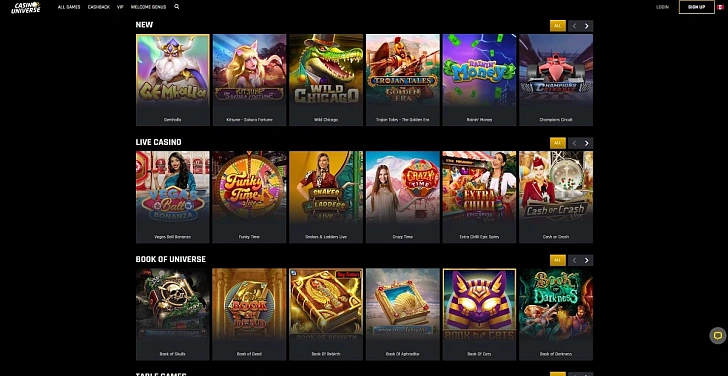The width and height of the screenshot is (728, 376).
Task: Open the Crazy Time live game thumbnail
Action: click(x=403, y=197)
